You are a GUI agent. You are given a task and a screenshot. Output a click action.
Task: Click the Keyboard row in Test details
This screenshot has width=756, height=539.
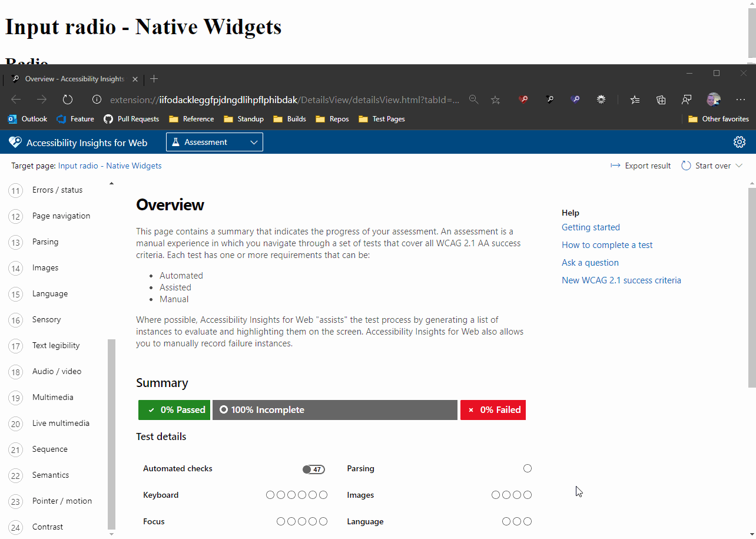[235, 495]
